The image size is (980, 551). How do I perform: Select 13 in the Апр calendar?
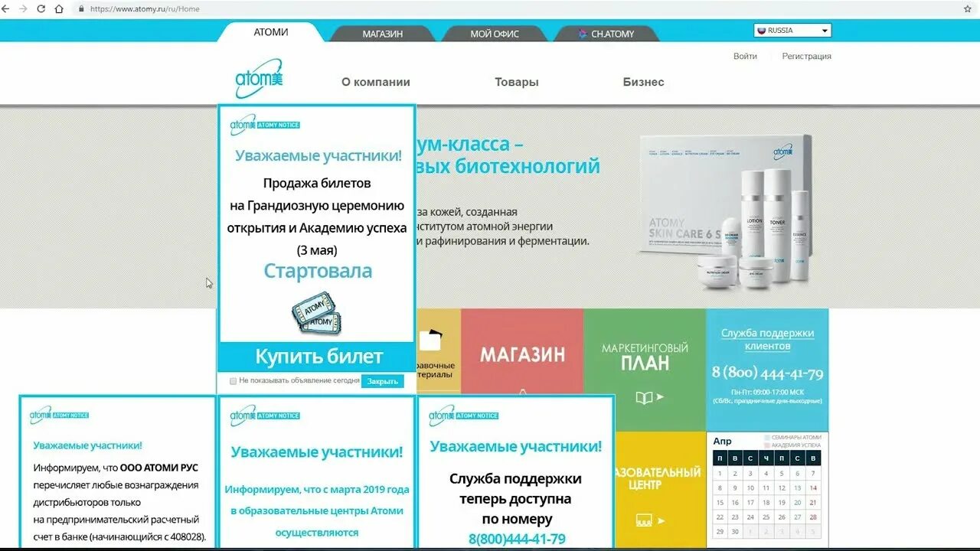(x=797, y=487)
